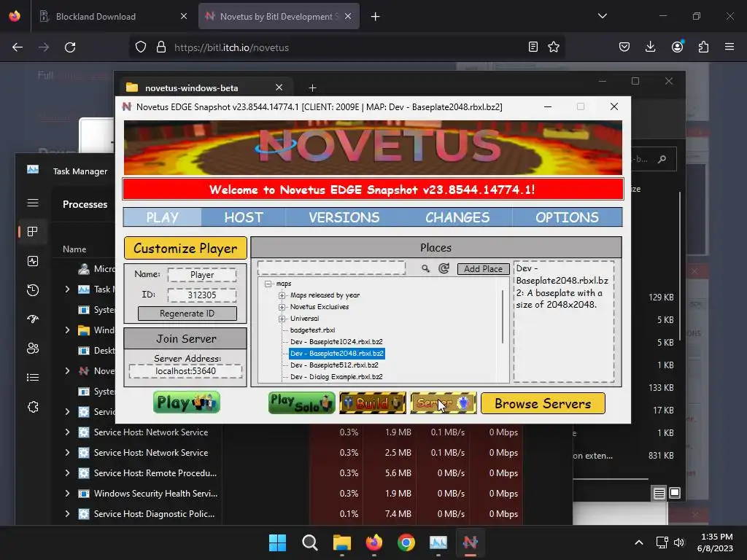Image resolution: width=747 pixels, height=560 pixels.
Task: Click the player Name field
Action: coord(202,275)
